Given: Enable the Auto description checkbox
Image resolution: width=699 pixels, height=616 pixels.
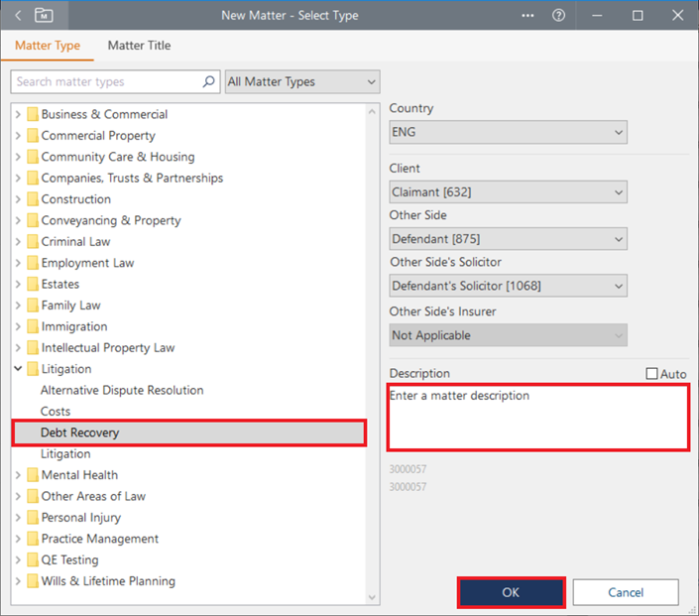Looking at the screenshot, I should 651,374.
